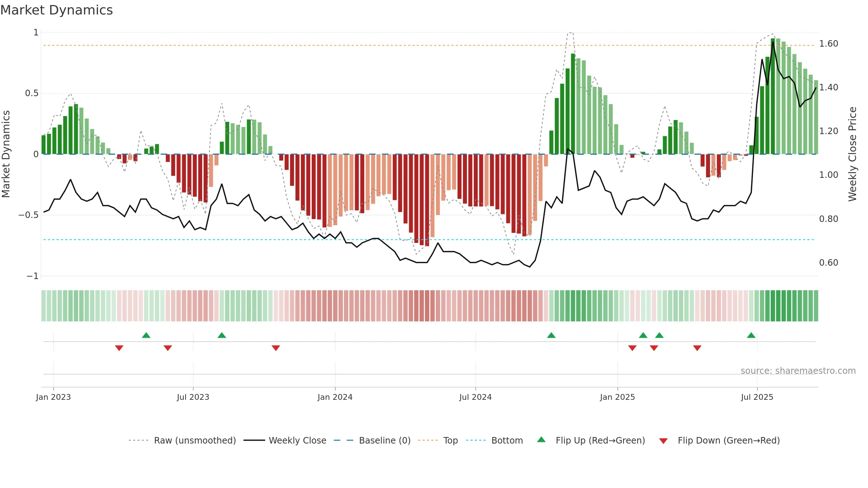
Task: Click the first green flip-up marker after Jan 2023
Action: pos(146,335)
